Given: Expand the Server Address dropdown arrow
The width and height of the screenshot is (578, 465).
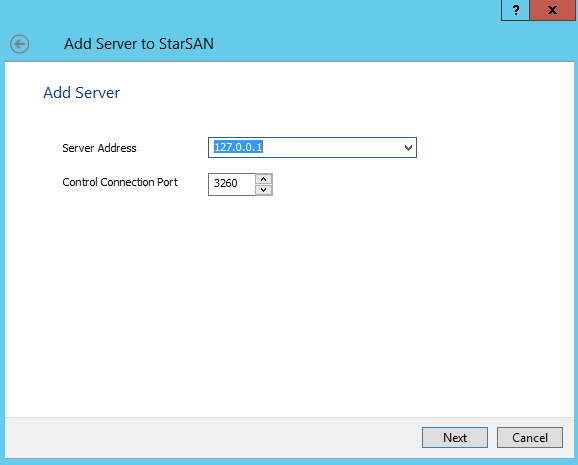Looking at the screenshot, I should (408, 148).
